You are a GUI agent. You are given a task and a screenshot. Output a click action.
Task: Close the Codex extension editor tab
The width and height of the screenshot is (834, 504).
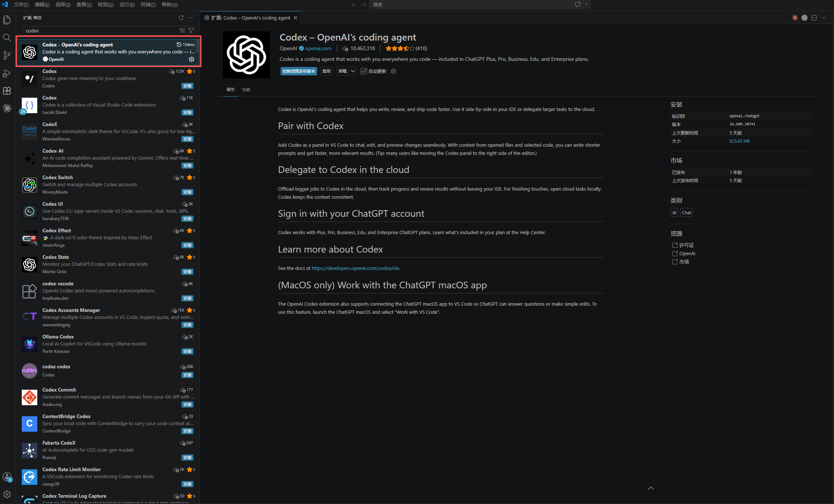(295, 18)
